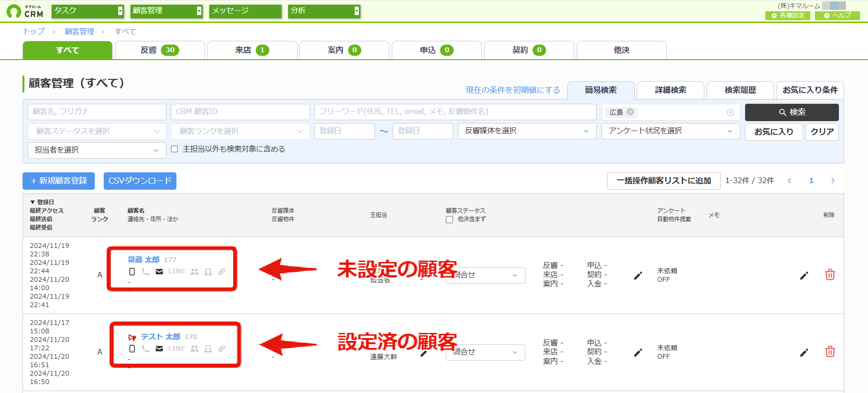The image size is (868, 393).
Task: Focus the CRM 顧客ID input field
Action: point(241,112)
